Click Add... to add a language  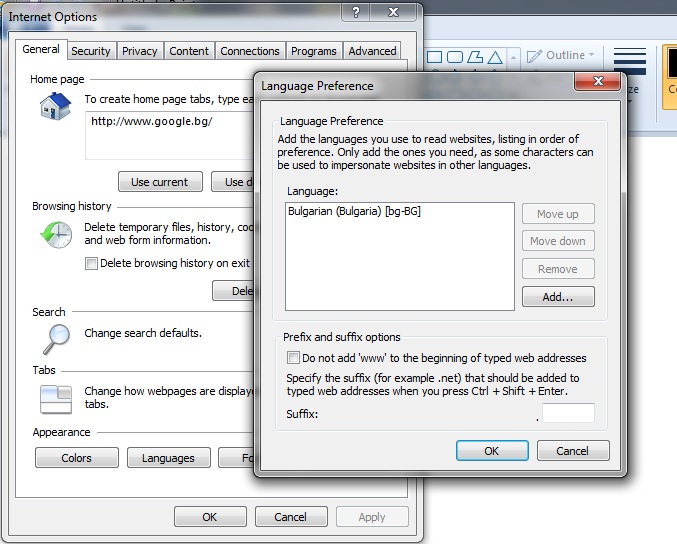558,297
